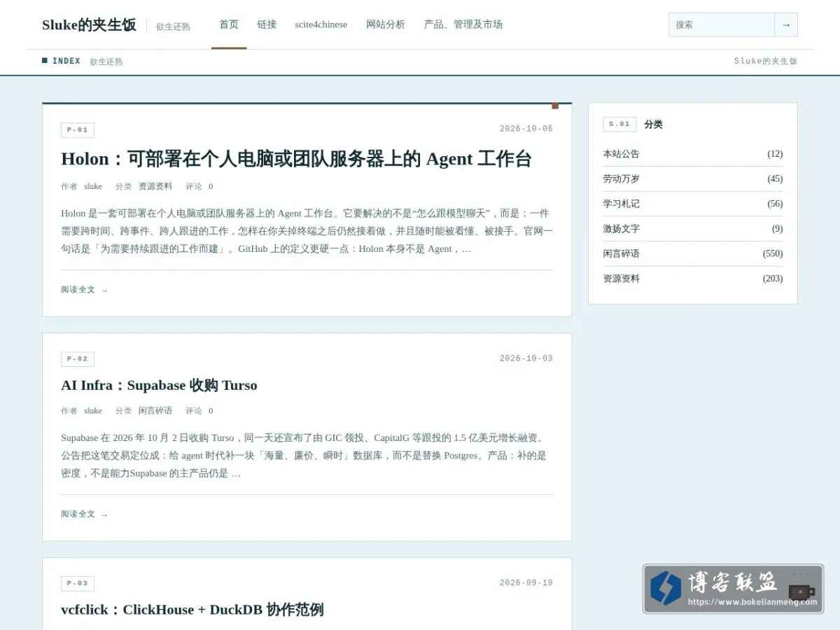
Task: Click the Supabase post comment count
Action: pyautogui.click(x=211, y=411)
